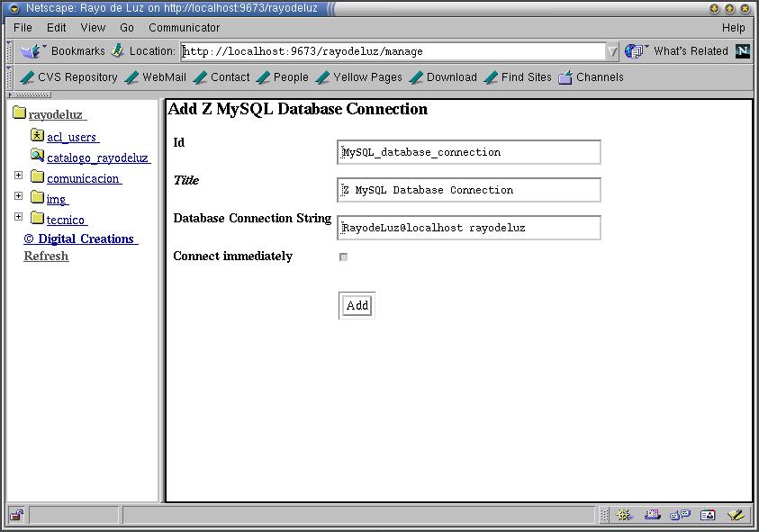Open the Location URL history dropdown
The width and height of the screenshot is (759, 532).
612,51
